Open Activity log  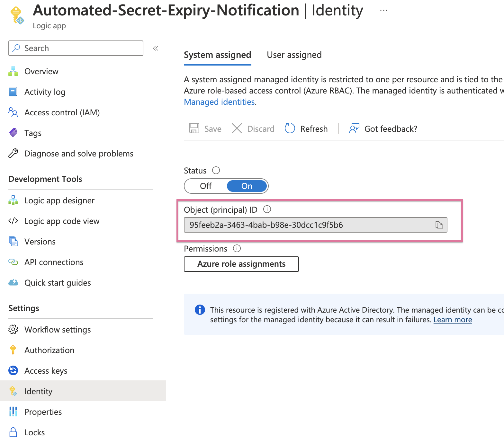coord(45,92)
